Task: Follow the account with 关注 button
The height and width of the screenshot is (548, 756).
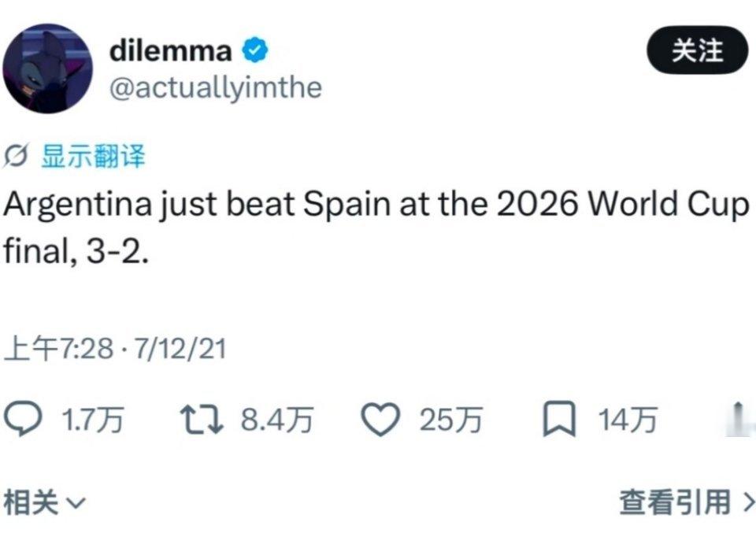Action: click(x=697, y=50)
